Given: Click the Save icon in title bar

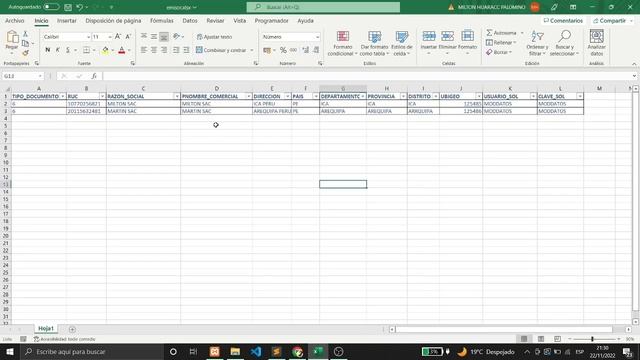Looking at the screenshot, I should click(68, 7).
